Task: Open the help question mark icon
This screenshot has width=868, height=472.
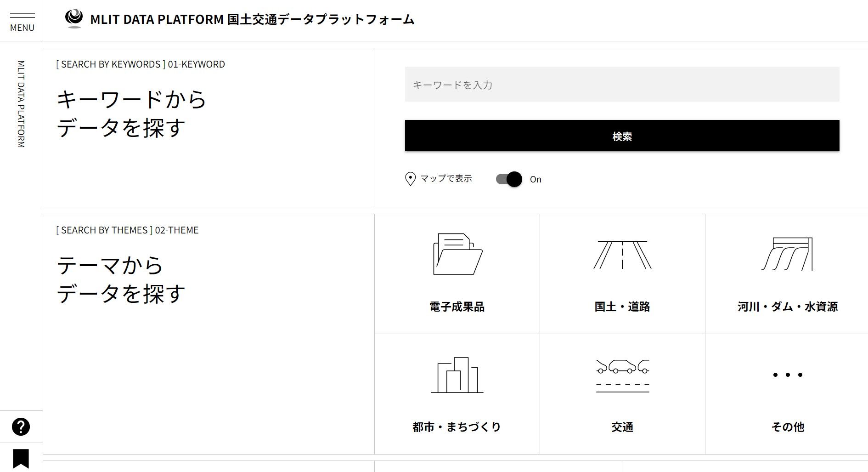Action: tap(21, 427)
